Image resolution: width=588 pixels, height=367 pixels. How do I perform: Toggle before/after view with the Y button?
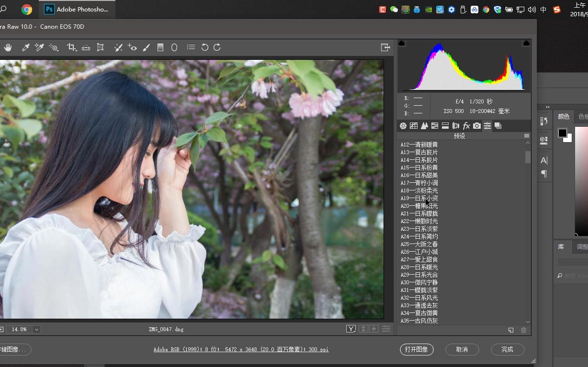tap(351, 329)
